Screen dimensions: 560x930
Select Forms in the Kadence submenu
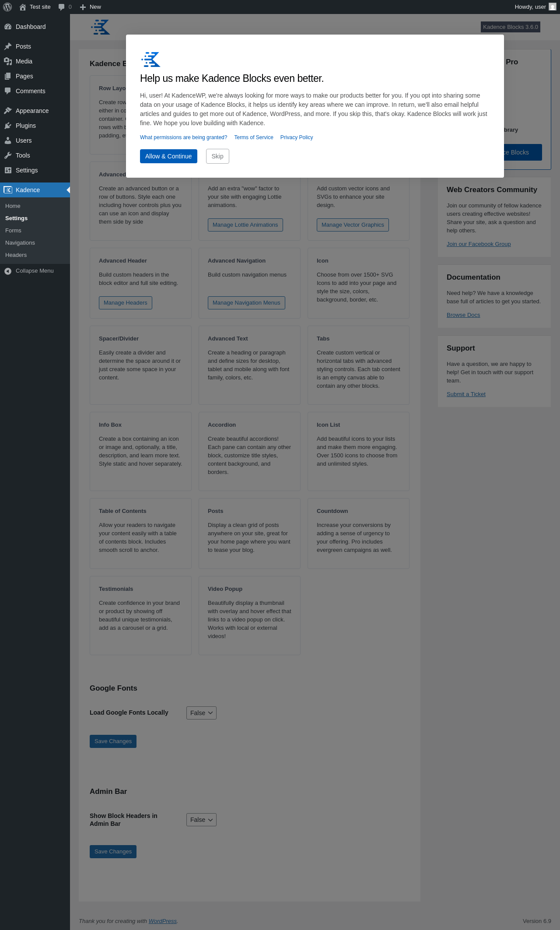pyautogui.click(x=13, y=231)
